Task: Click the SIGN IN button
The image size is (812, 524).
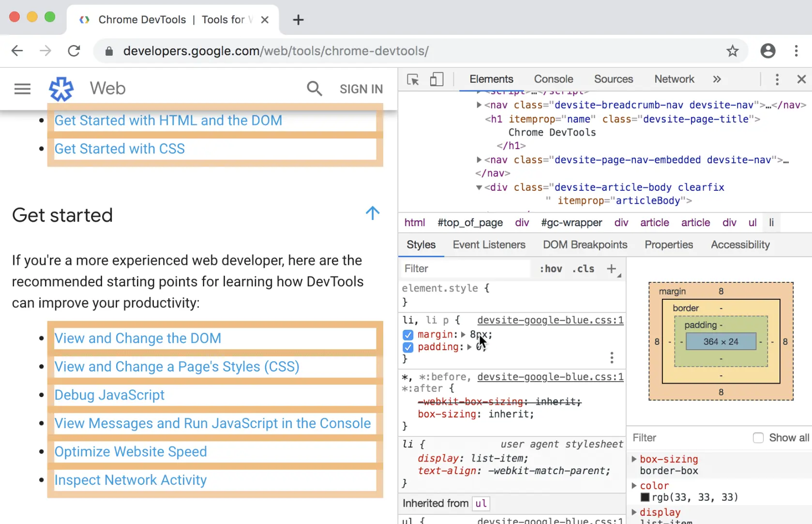Action: tap(361, 89)
